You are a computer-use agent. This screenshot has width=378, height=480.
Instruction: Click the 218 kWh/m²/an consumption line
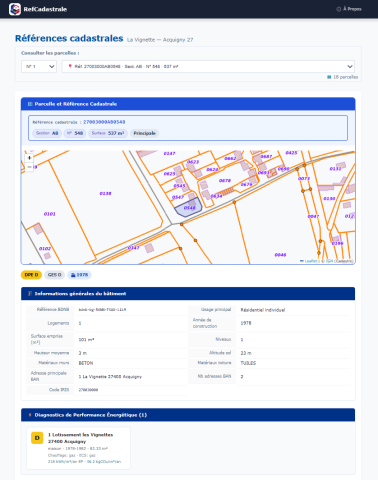click(84, 462)
